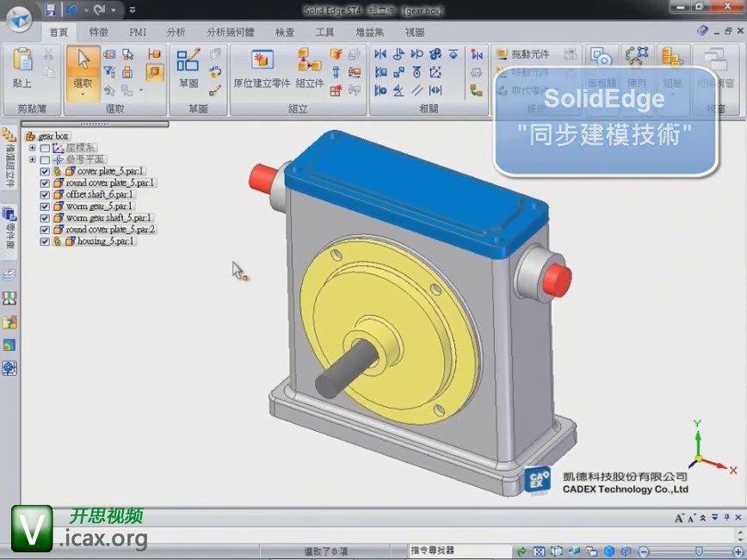Click the Redo arrow in quick access toolbar
The height and width of the screenshot is (560, 747).
pyautogui.click(x=99, y=9)
